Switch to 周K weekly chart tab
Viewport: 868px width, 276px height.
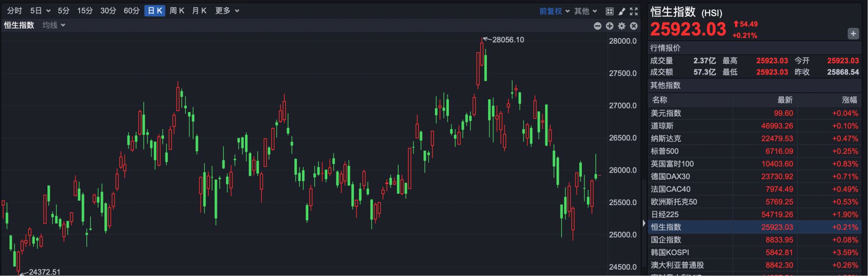(177, 11)
